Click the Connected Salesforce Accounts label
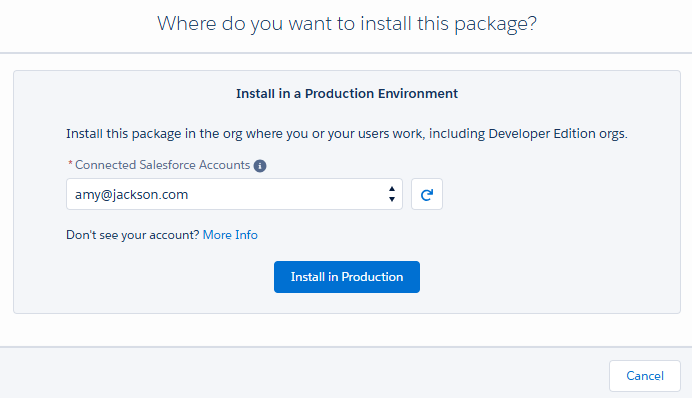This screenshot has height=398, width=692. [162, 165]
